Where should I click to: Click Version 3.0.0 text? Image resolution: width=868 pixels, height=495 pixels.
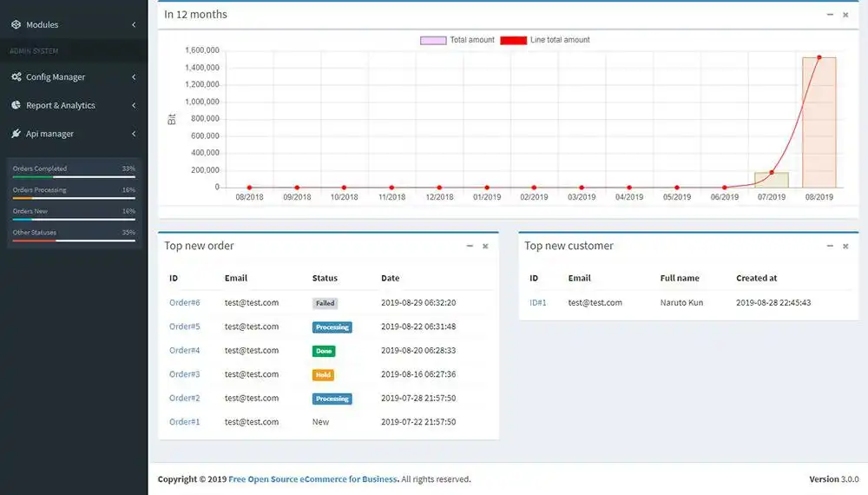coord(833,479)
